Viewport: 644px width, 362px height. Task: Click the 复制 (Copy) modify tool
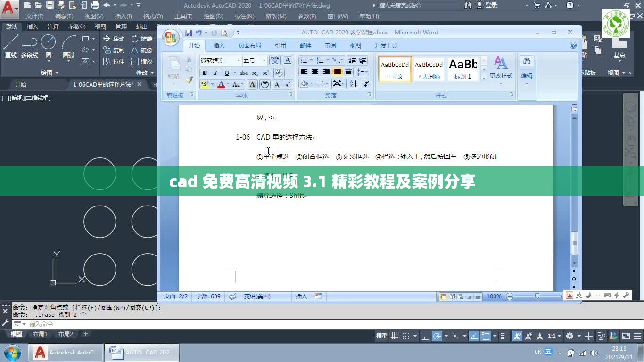pos(116,49)
